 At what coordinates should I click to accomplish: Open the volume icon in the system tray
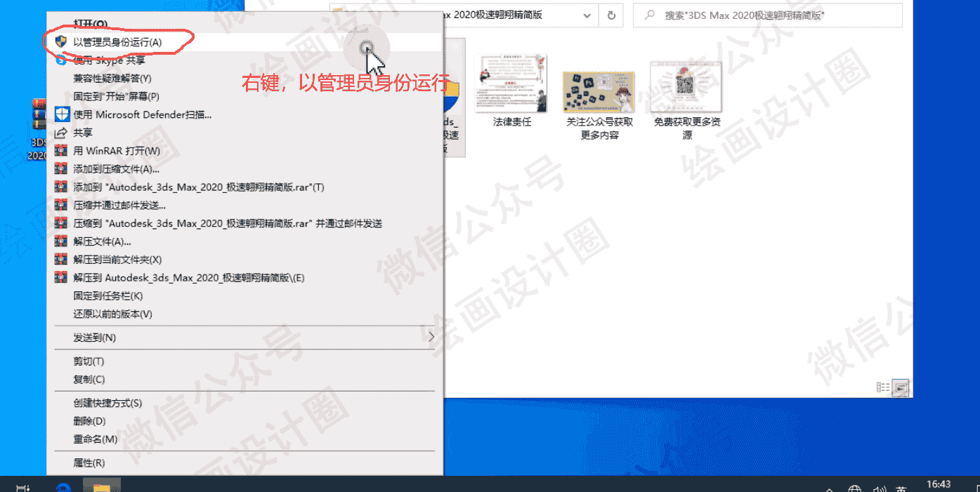tap(879, 488)
